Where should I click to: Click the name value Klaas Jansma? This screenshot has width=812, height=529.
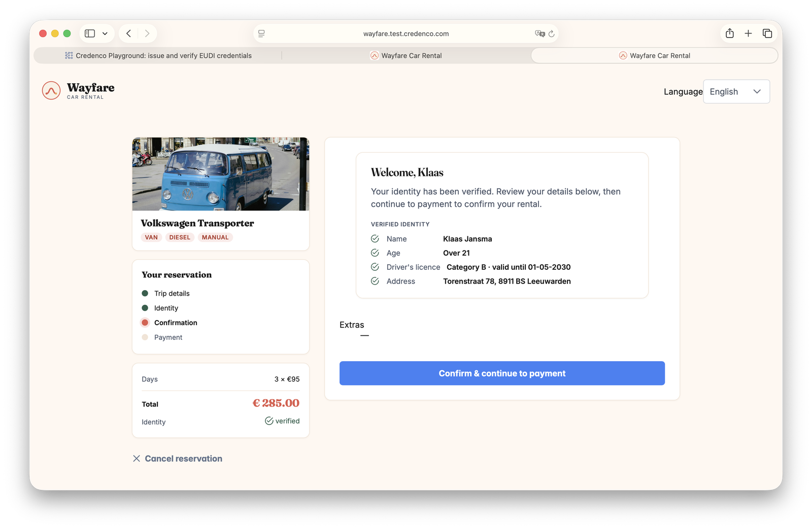pos(467,239)
